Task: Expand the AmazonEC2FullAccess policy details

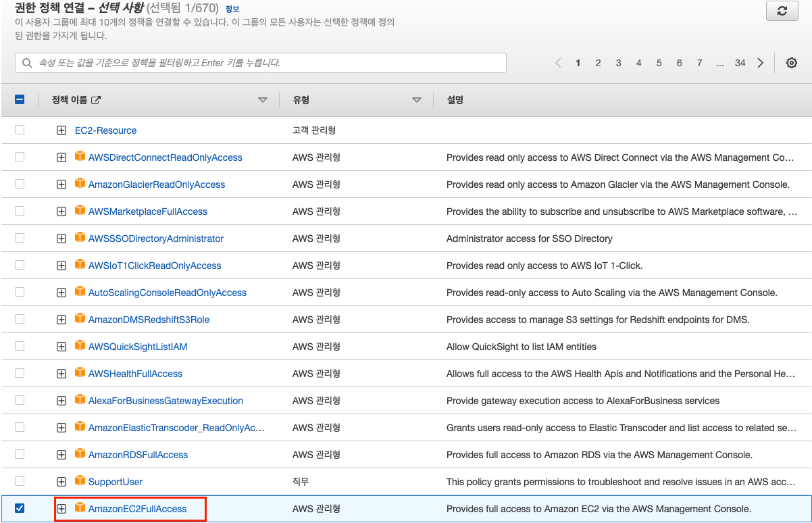Action: click(61, 509)
